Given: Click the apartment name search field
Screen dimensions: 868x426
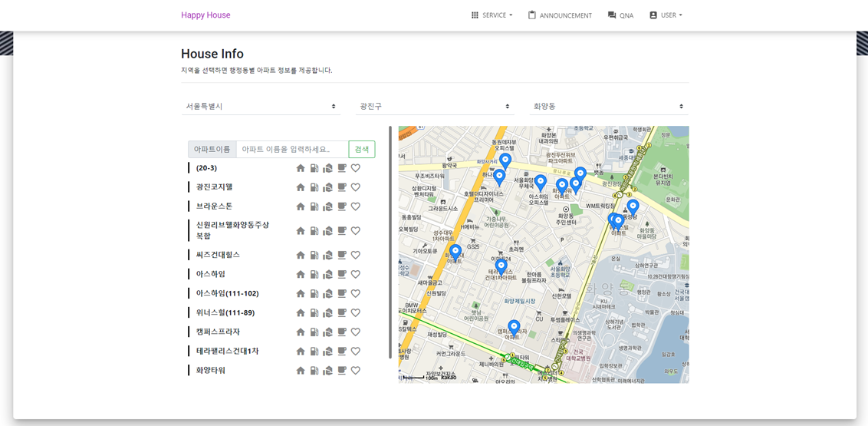Looking at the screenshot, I should pyautogui.click(x=292, y=149).
